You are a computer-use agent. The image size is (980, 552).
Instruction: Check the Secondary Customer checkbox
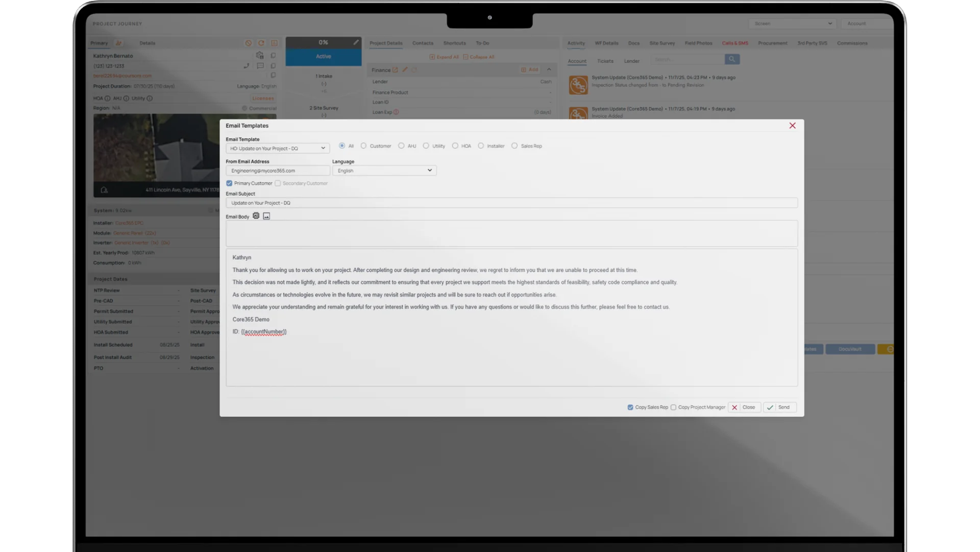[278, 183]
